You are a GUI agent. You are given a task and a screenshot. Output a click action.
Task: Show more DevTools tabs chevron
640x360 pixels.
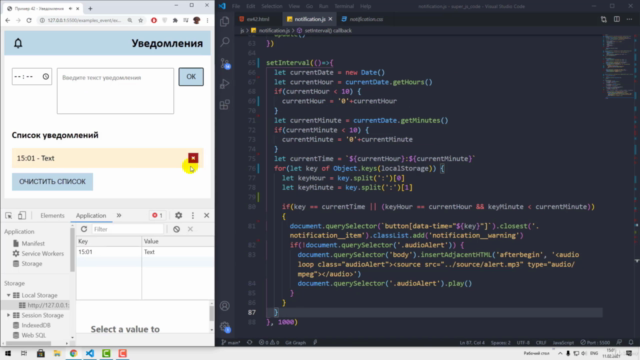[119, 216]
